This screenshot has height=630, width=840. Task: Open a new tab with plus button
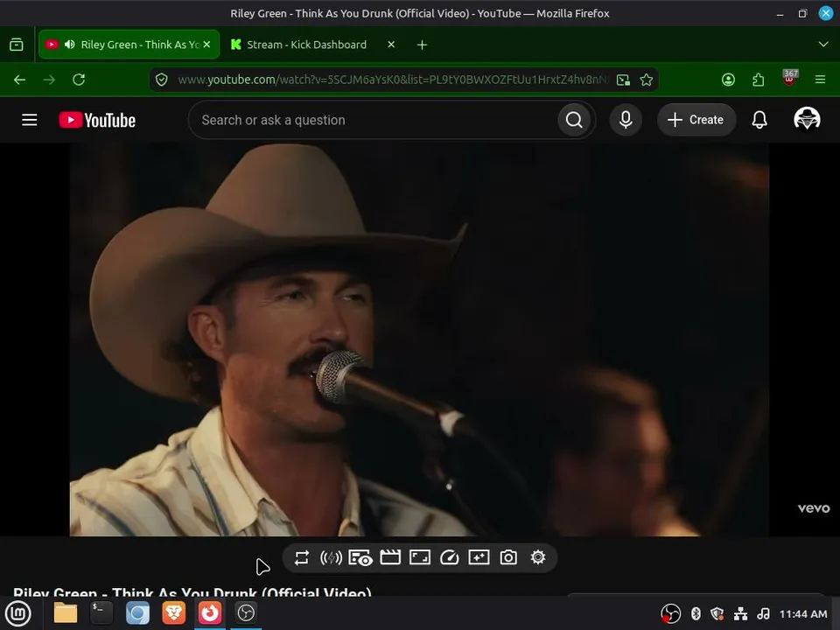tap(422, 45)
